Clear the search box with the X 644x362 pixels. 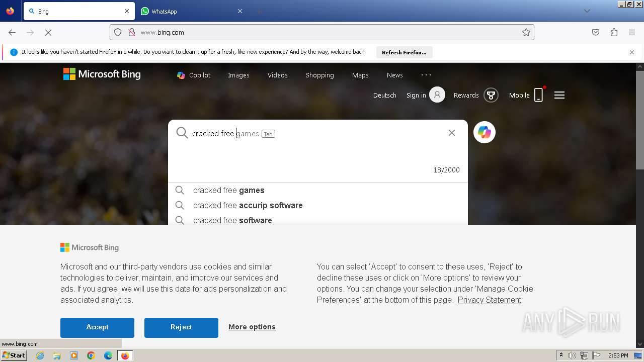[x=452, y=133]
